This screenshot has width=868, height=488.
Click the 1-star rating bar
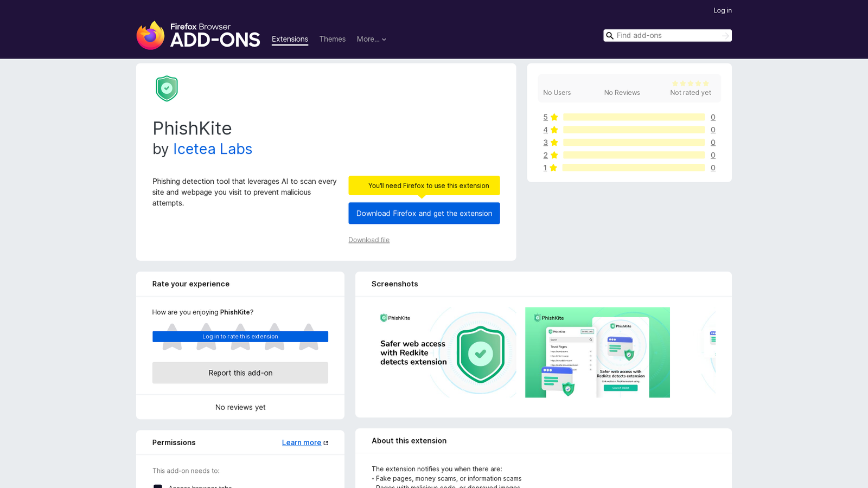click(634, 168)
